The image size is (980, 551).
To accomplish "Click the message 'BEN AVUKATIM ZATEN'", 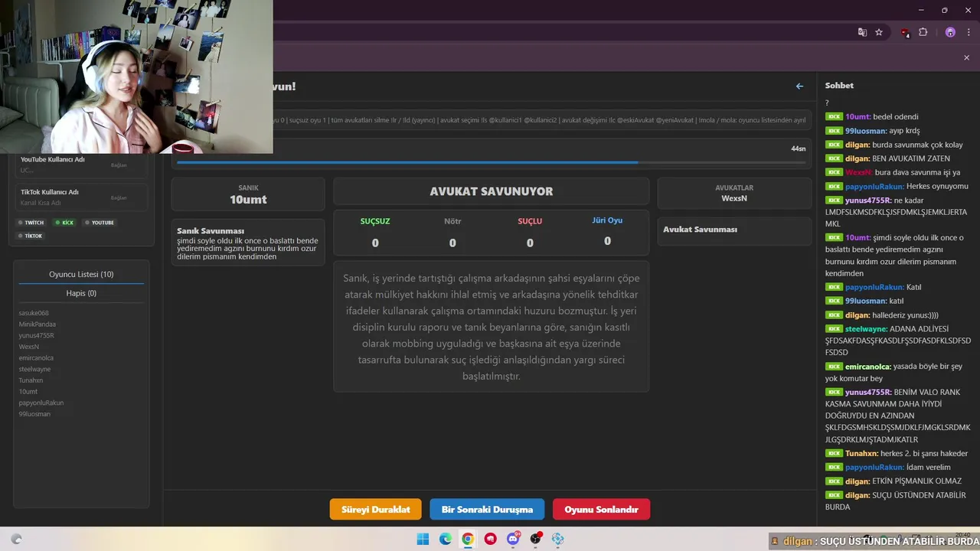I will click(911, 158).
